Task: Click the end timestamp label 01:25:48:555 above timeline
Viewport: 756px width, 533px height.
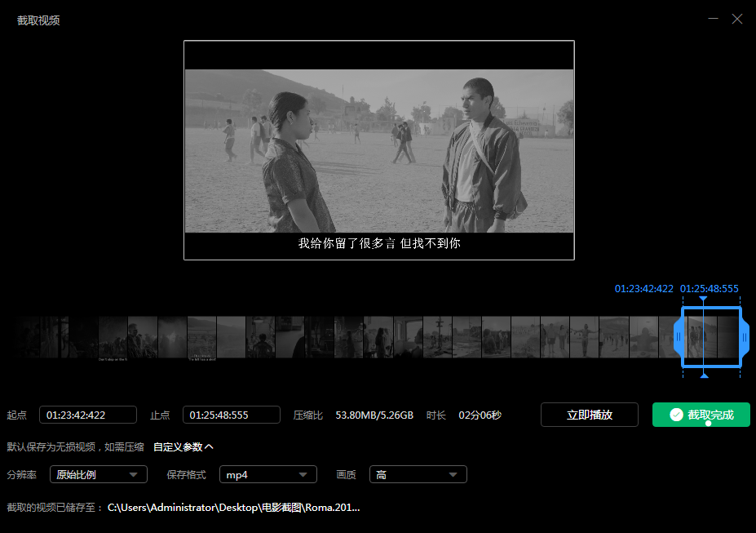Action: coord(709,289)
